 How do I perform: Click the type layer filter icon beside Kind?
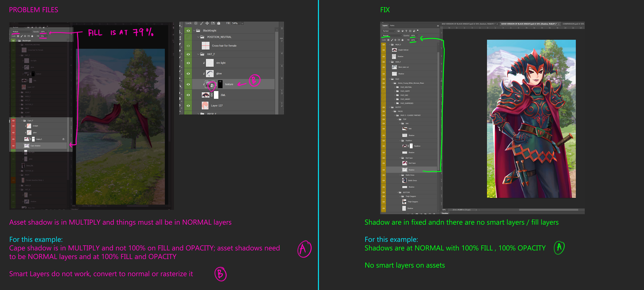point(406,31)
